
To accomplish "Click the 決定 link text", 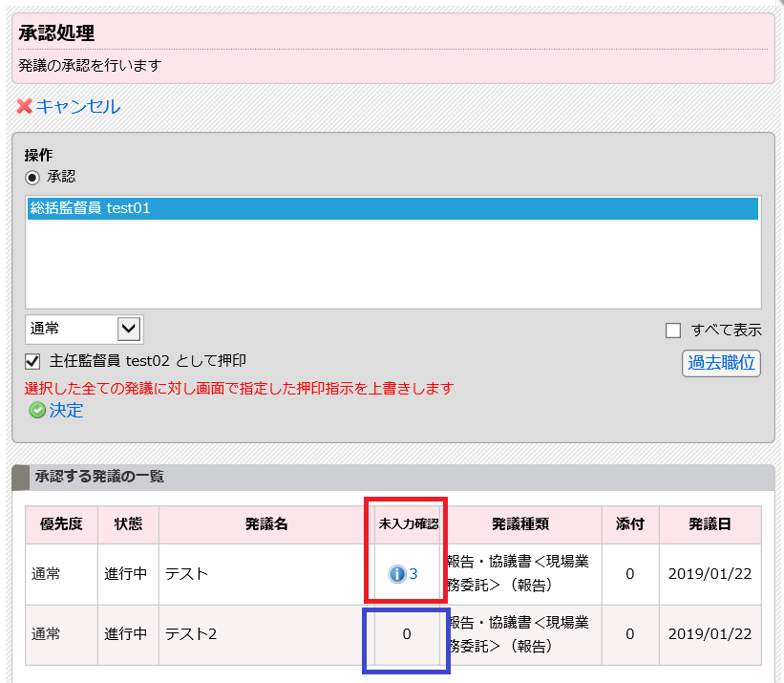I will (66, 411).
